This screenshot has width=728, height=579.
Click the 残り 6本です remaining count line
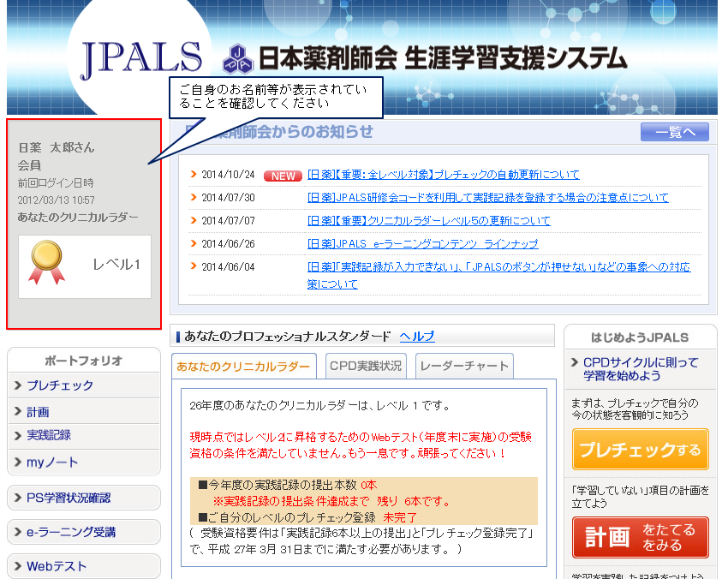331,501
